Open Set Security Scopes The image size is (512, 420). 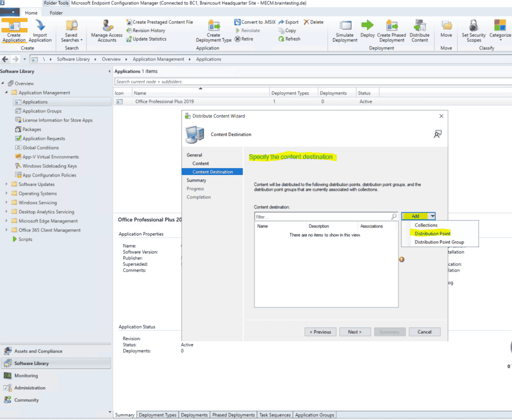click(473, 29)
